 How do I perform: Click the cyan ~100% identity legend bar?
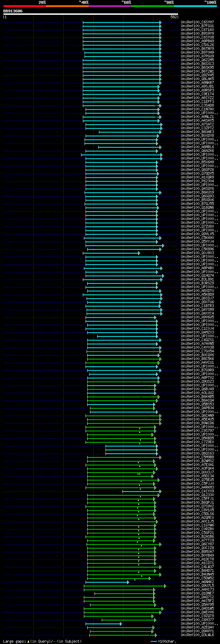pos(195,6)
